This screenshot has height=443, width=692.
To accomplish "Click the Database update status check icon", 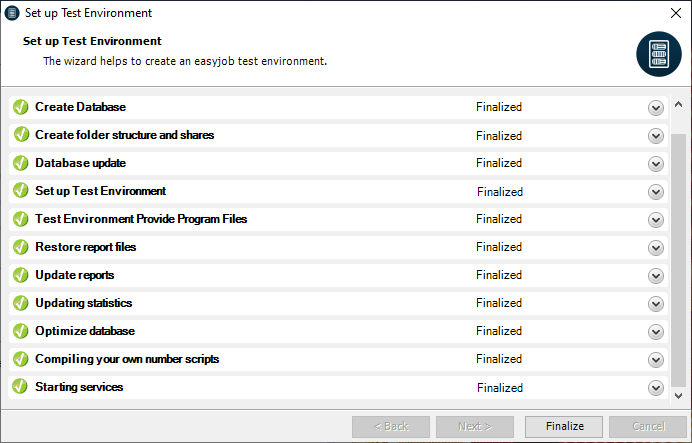I will [x=21, y=163].
